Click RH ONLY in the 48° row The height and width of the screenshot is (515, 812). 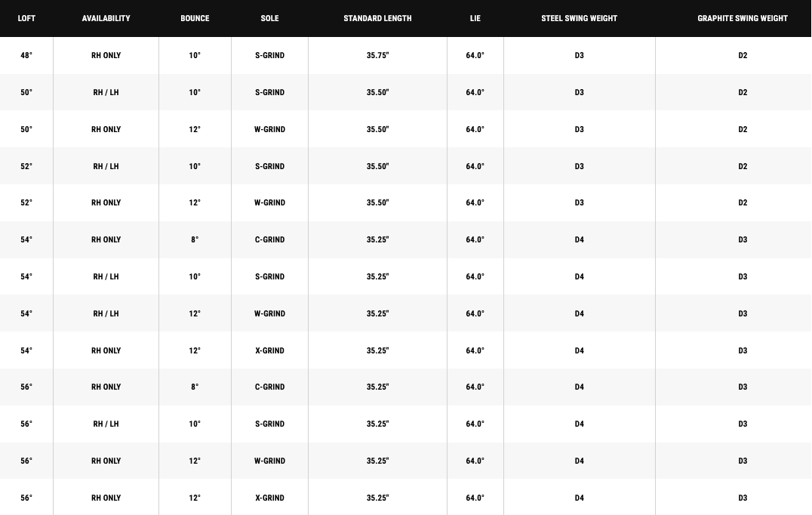tap(106, 55)
